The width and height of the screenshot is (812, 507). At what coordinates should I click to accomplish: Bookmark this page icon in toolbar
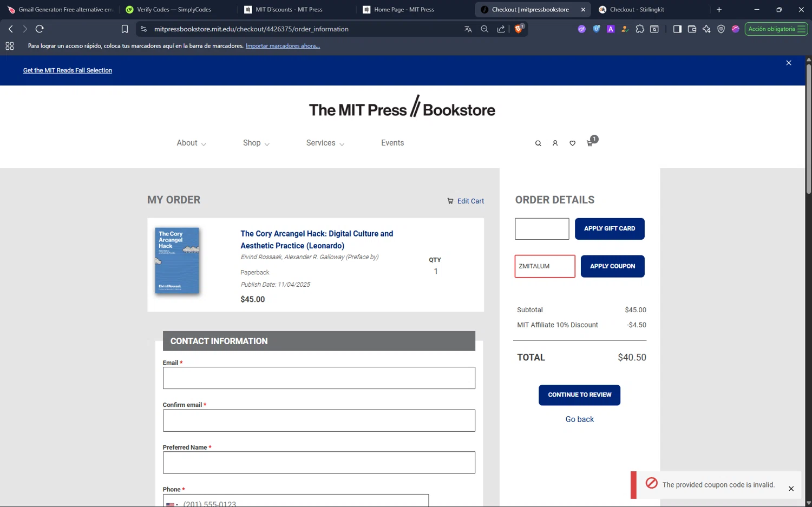coord(125,29)
